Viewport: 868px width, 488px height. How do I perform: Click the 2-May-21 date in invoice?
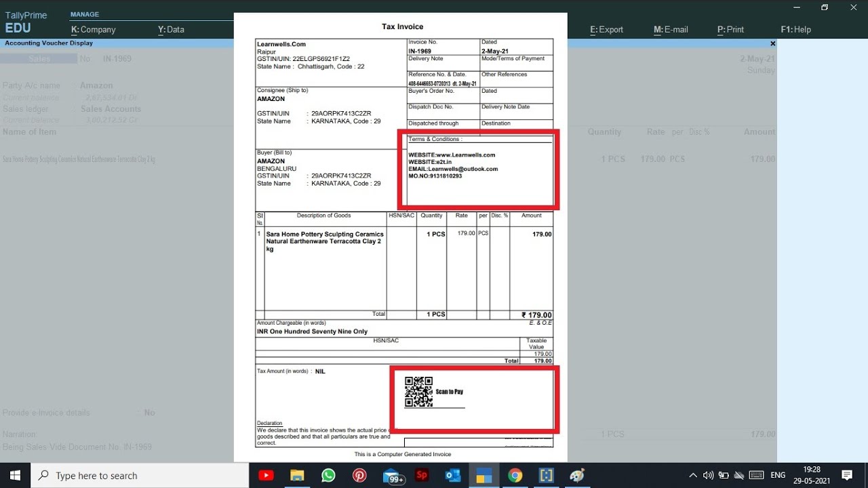click(x=495, y=52)
